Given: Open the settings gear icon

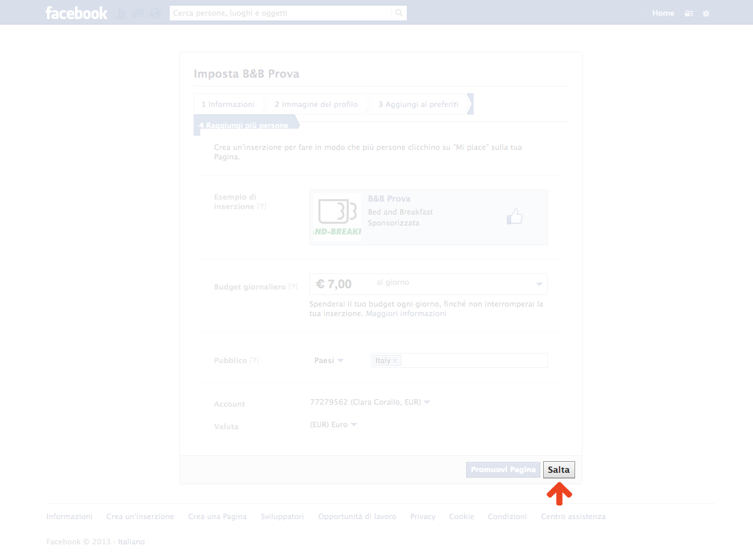Looking at the screenshot, I should pos(706,14).
